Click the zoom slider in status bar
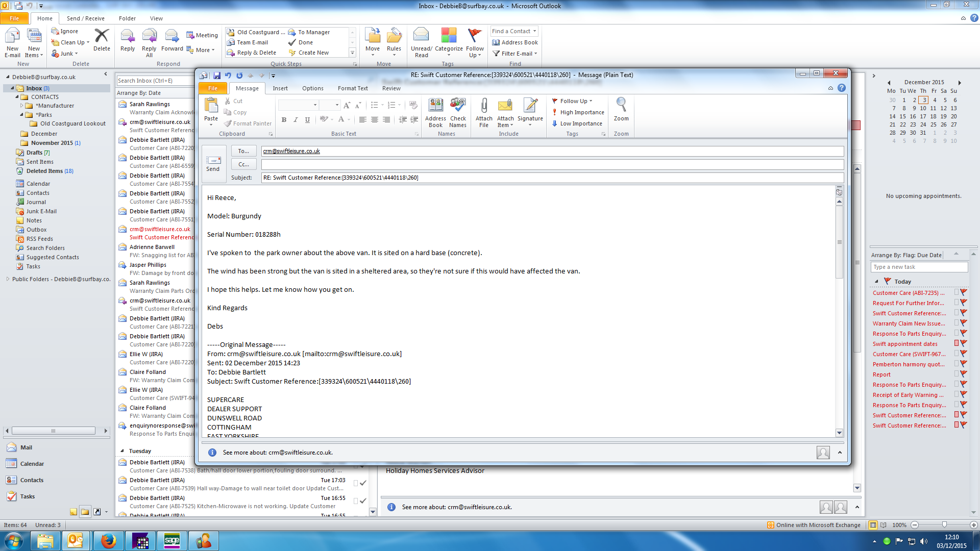The width and height of the screenshot is (980, 551). pos(944,525)
